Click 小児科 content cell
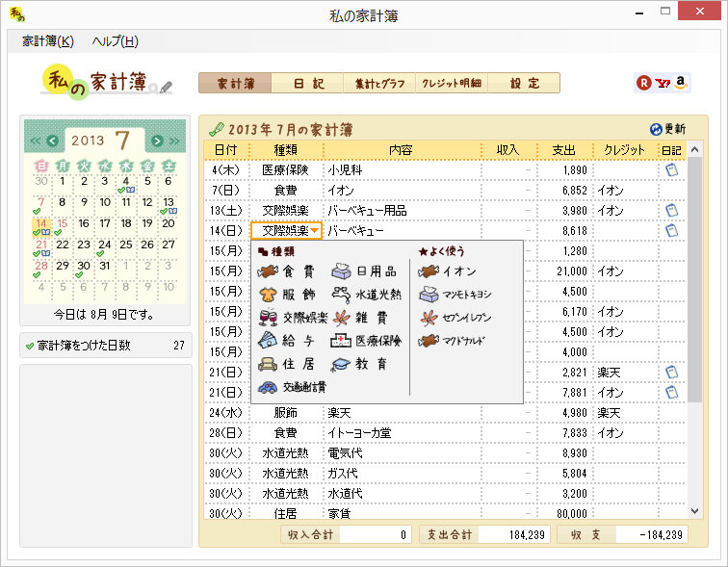This screenshot has height=567, width=728. click(403, 170)
